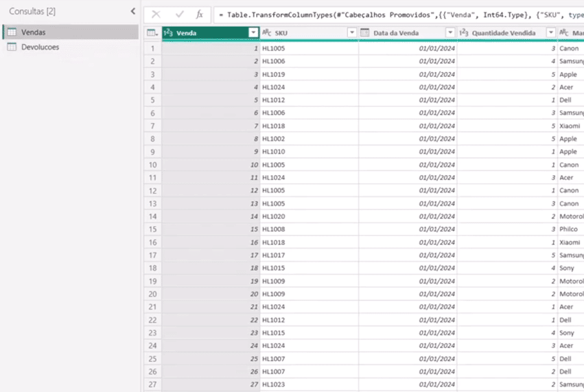Screen dimensions: 584x392
Task: Change SKU column data type icon
Action: tap(267, 33)
